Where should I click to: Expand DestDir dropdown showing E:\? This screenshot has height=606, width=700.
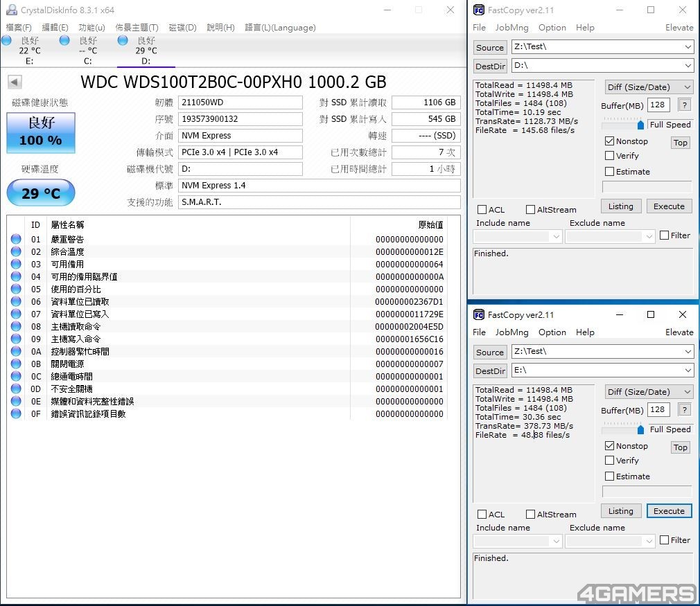(688, 370)
